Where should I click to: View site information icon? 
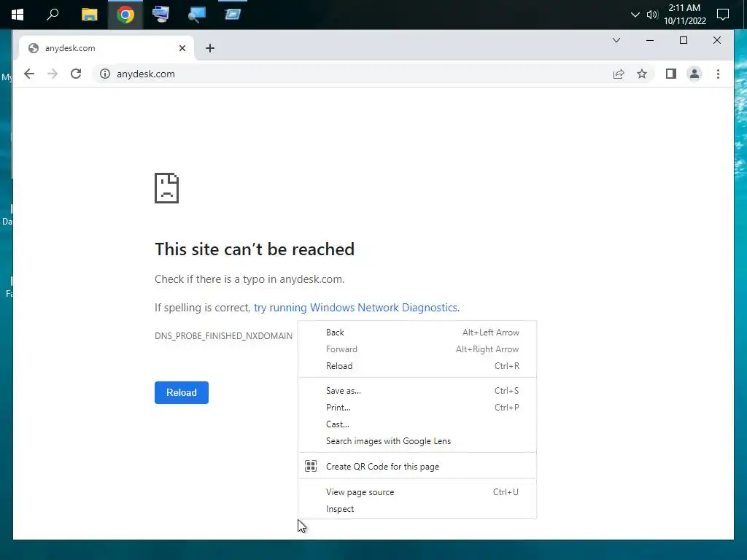tap(105, 74)
